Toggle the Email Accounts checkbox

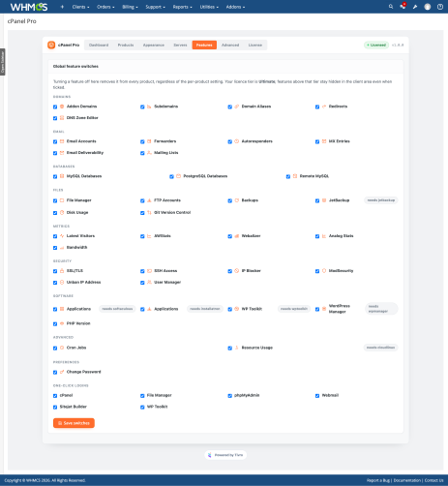[x=55, y=141]
